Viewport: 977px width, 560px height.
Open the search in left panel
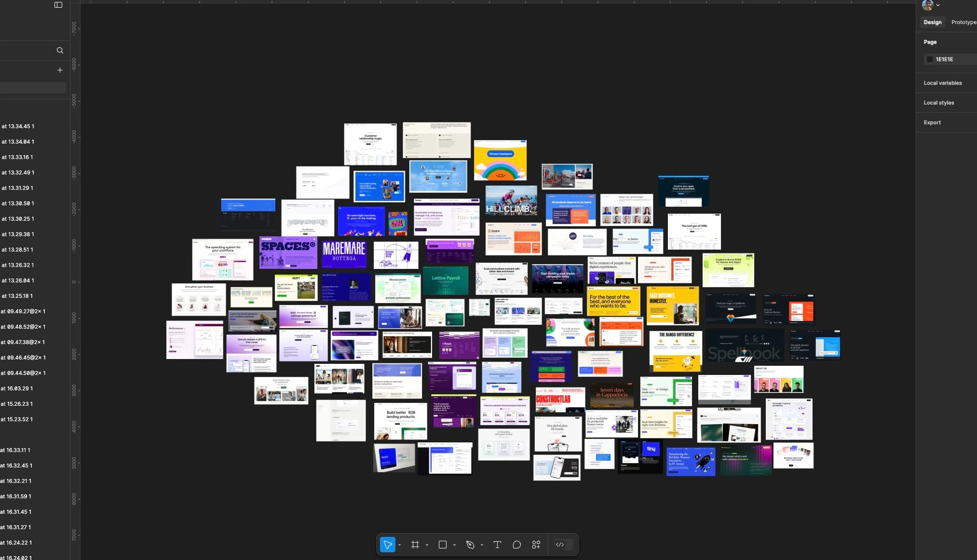click(x=60, y=50)
